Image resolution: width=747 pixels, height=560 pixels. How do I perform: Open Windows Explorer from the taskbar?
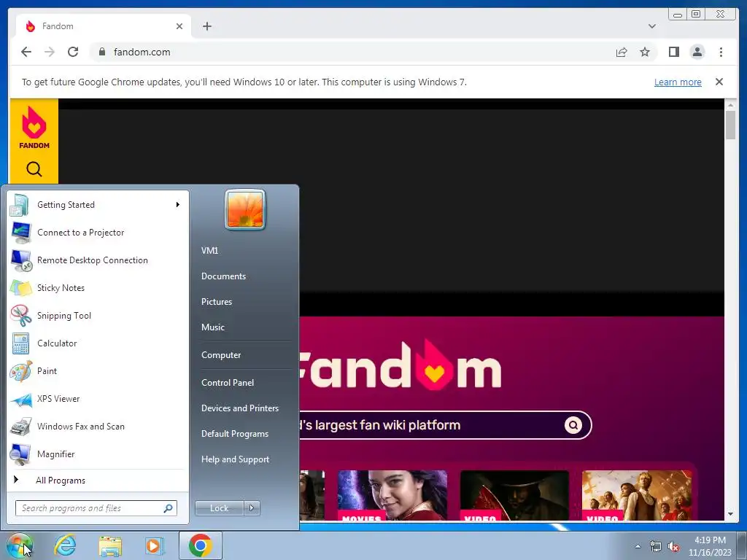click(110, 545)
